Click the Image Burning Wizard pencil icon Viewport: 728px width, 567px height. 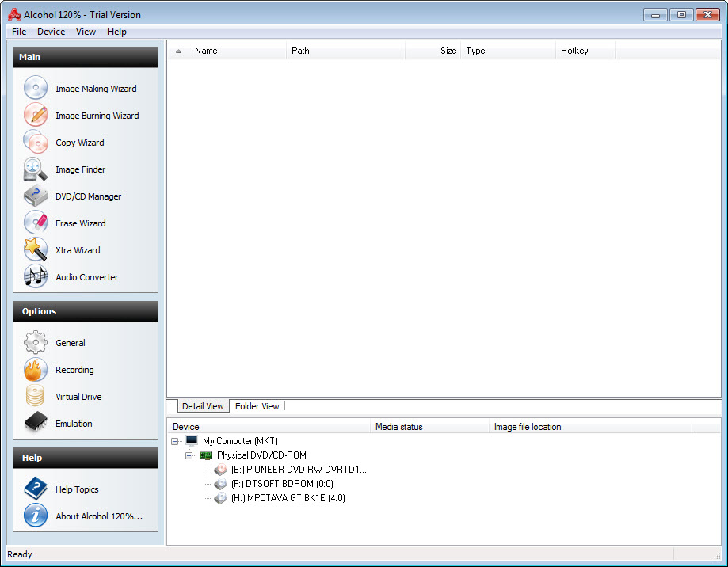click(36, 115)
